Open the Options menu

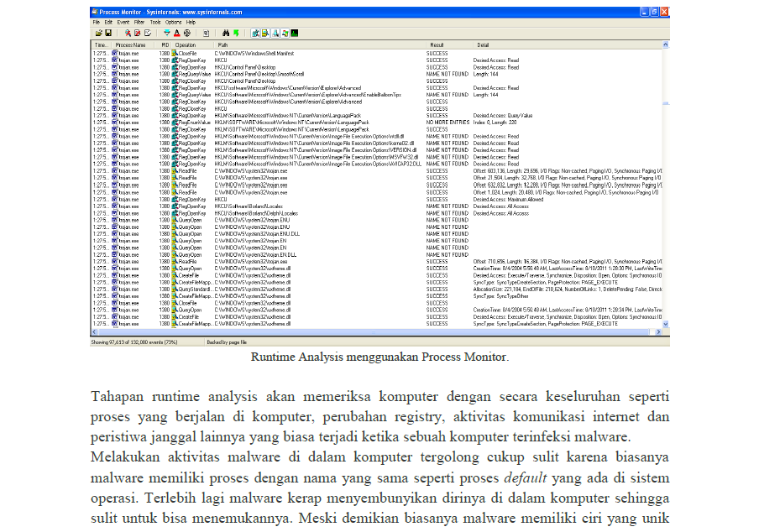[173, 23]
